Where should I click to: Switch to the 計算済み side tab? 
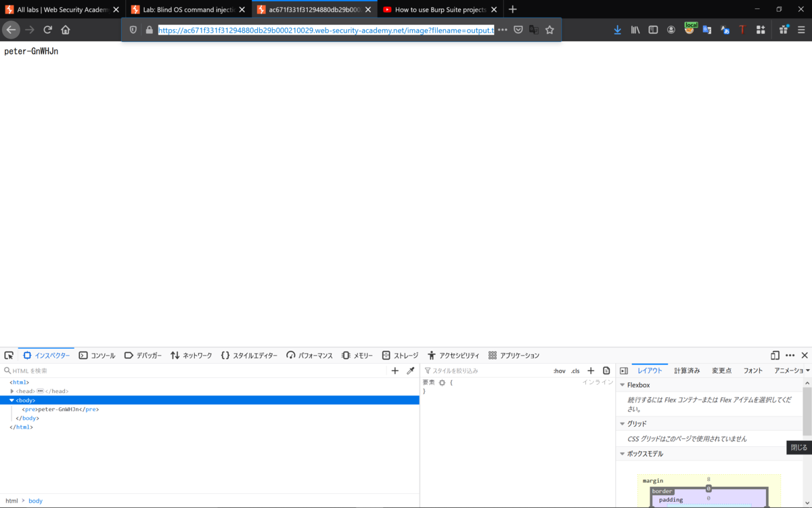[687, 371]
